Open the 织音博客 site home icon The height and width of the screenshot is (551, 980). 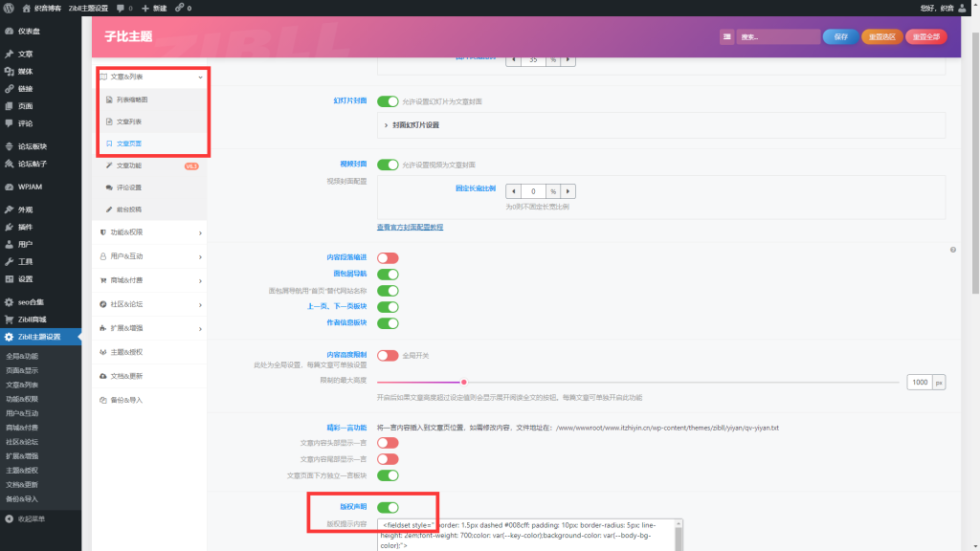tap(26, 8)
